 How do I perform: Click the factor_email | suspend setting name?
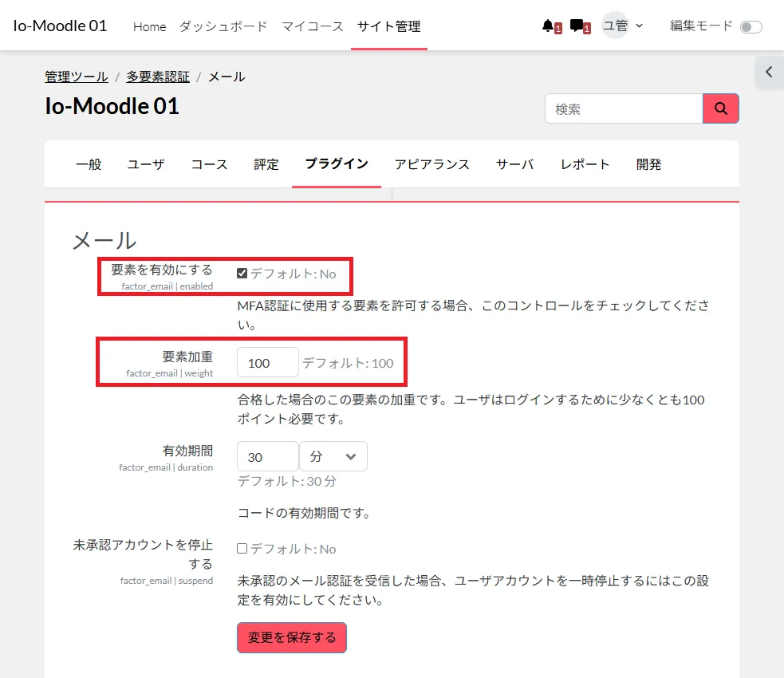167,581
